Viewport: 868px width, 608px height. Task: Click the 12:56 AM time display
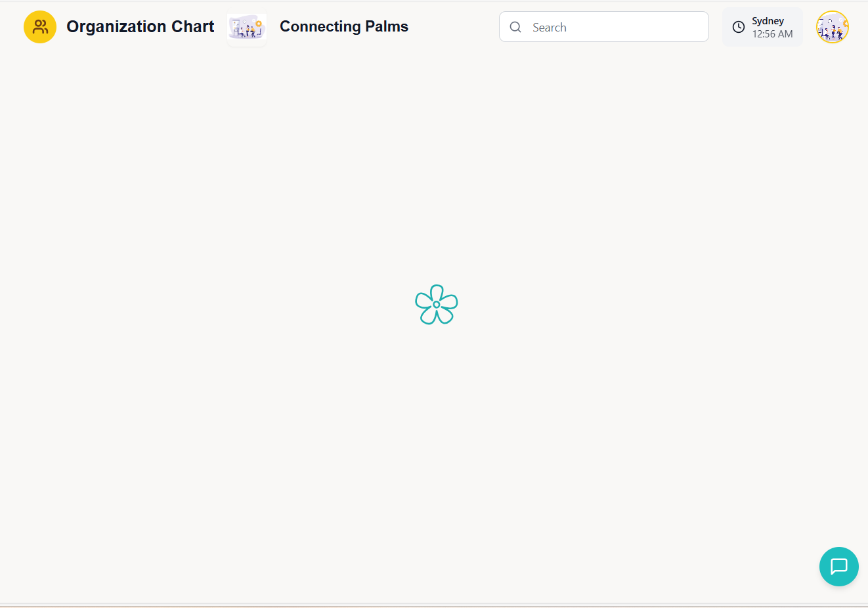772,34
